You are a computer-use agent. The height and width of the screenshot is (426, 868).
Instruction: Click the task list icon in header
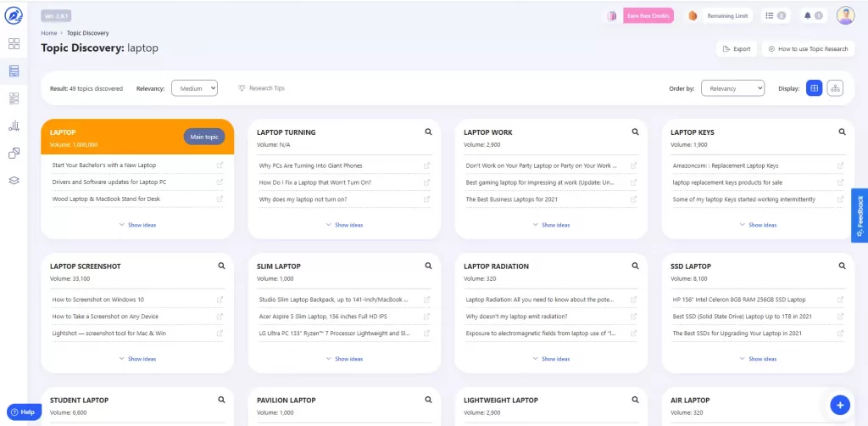[776, 15]
